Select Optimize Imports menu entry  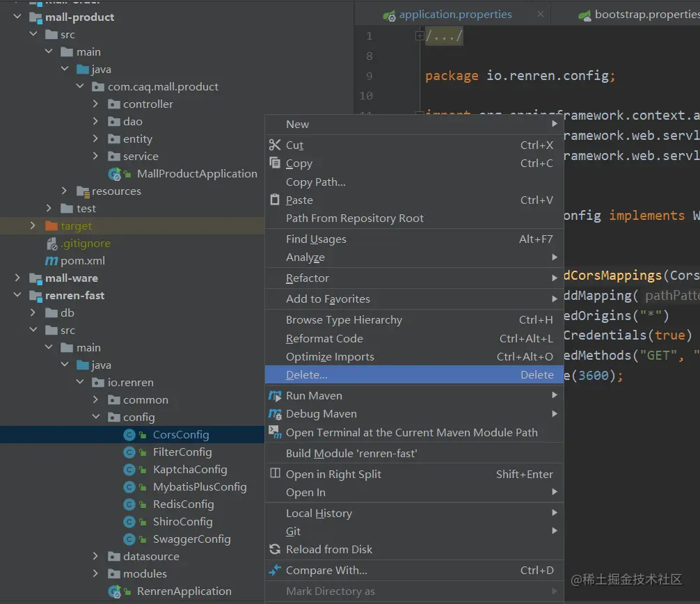[x=414, y=357]
